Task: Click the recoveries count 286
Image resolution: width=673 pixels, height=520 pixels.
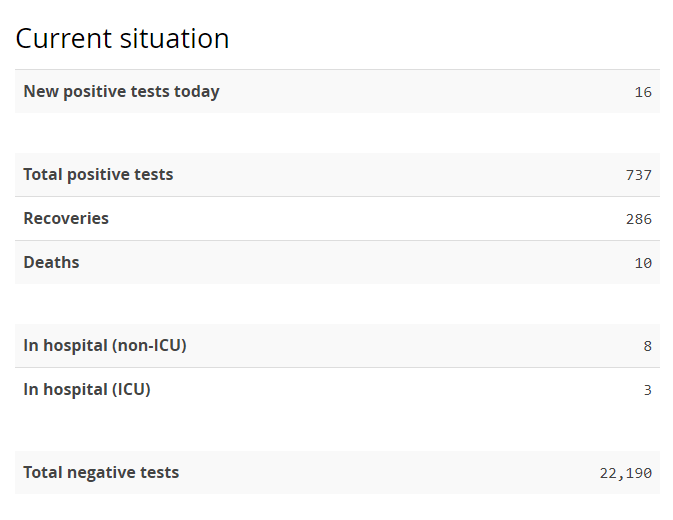Action: click(639, 219)
